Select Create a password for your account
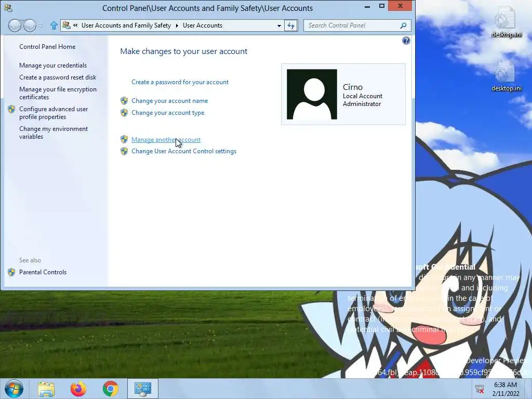The height and width of the screenshot is (399, 532). pyautogui.click(x=180, y=82)
